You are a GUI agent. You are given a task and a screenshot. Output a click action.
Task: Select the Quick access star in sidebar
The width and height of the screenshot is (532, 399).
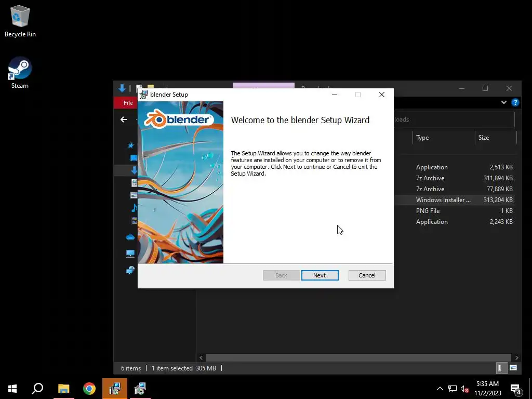pos(130,145)
